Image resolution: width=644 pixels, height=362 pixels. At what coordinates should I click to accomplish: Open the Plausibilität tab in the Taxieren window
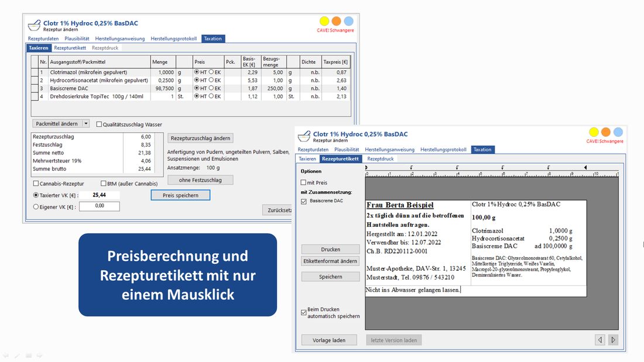77,39
